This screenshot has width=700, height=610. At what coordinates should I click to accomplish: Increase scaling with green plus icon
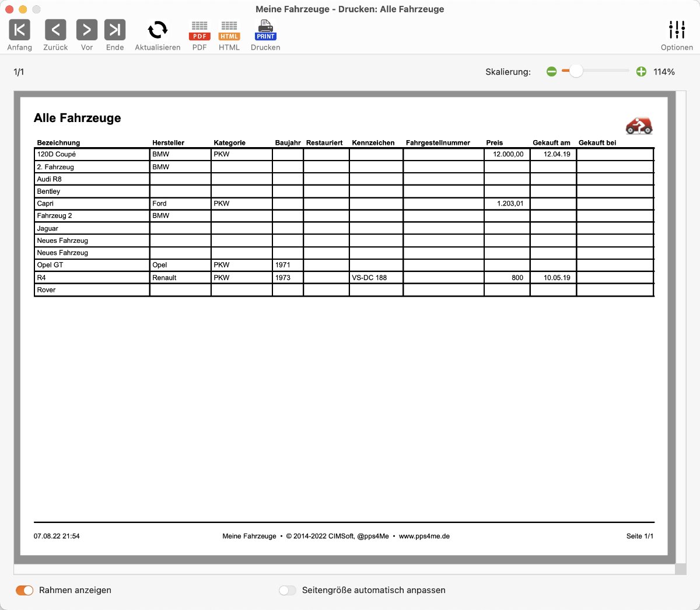(641, 71)
